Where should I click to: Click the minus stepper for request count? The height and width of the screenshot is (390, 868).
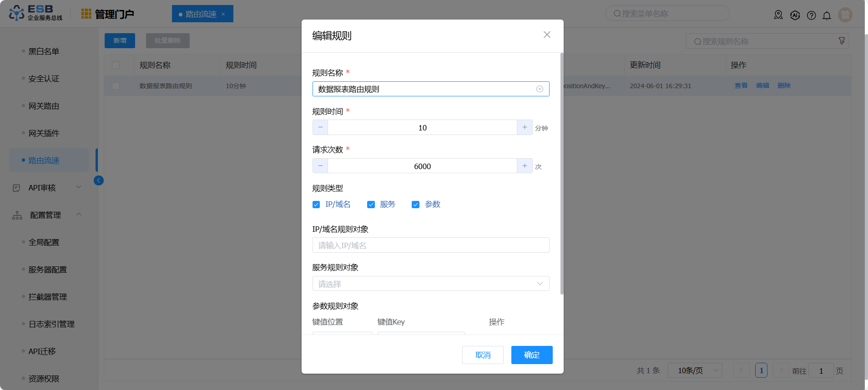[320, 166]
